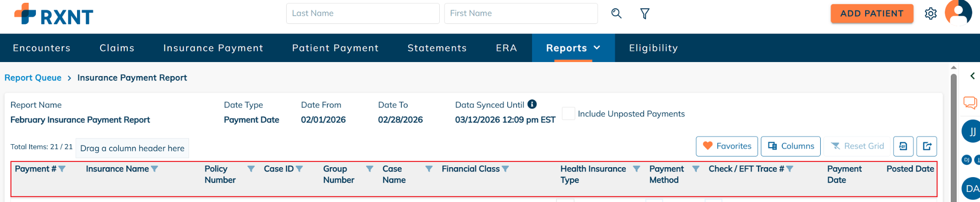Open the chat messages sidebar icon
The image size is (980, 202).
970,102
